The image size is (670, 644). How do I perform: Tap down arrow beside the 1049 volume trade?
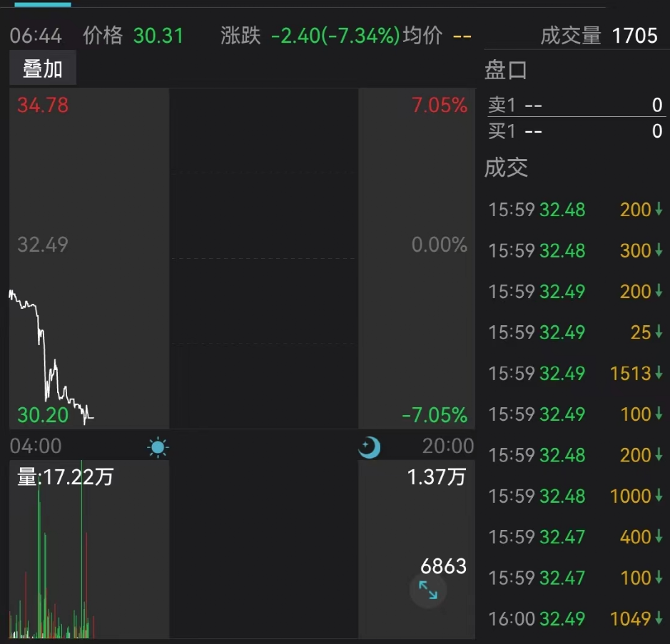[658, 618]
